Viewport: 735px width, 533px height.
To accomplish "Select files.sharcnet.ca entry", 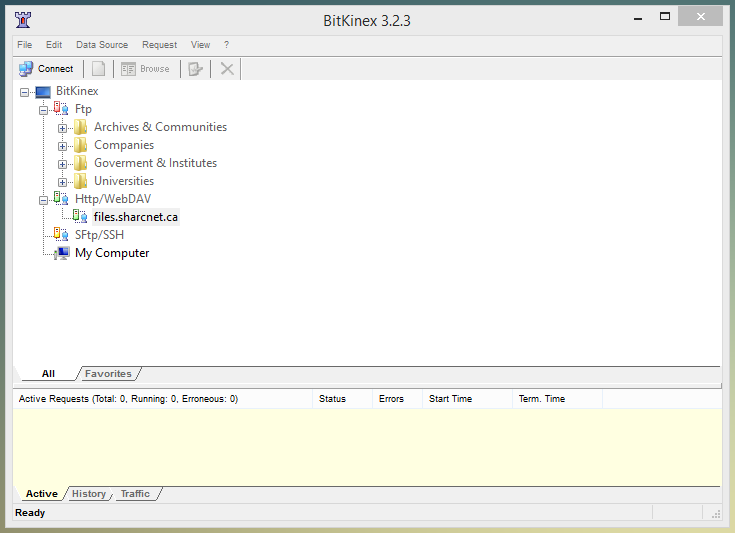I will (135, 217).
